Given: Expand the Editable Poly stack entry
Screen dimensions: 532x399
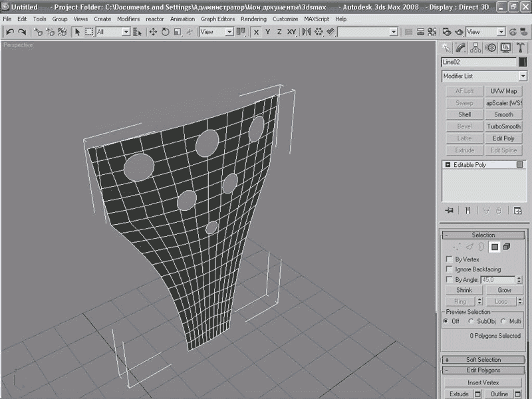Looking at the screenshot, I should pos(448,165).
